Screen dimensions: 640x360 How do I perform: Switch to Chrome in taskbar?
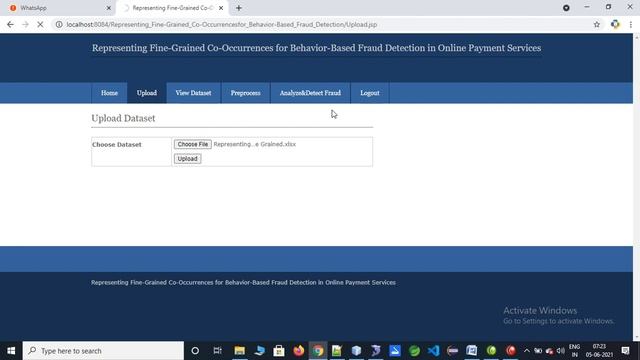click(x=318, y=351)
